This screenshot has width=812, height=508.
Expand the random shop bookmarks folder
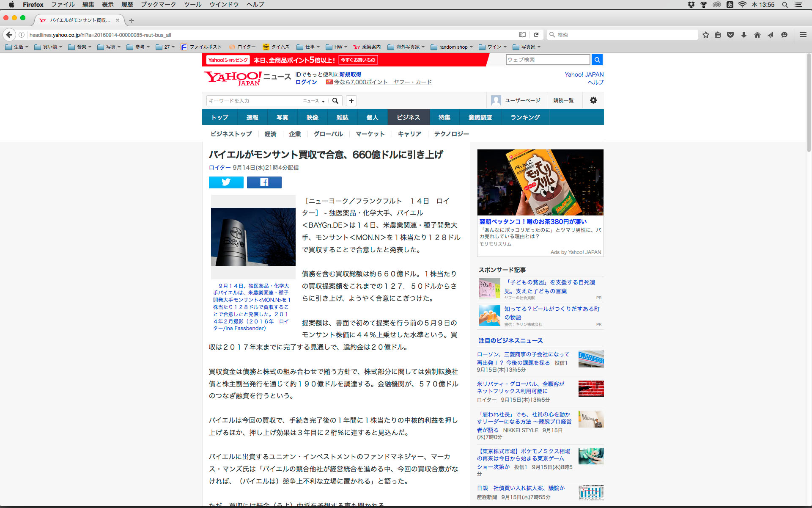[x=452, y=47]
